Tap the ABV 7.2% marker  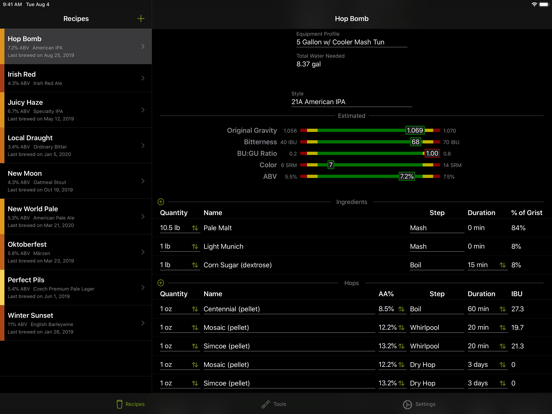point(407,176)
